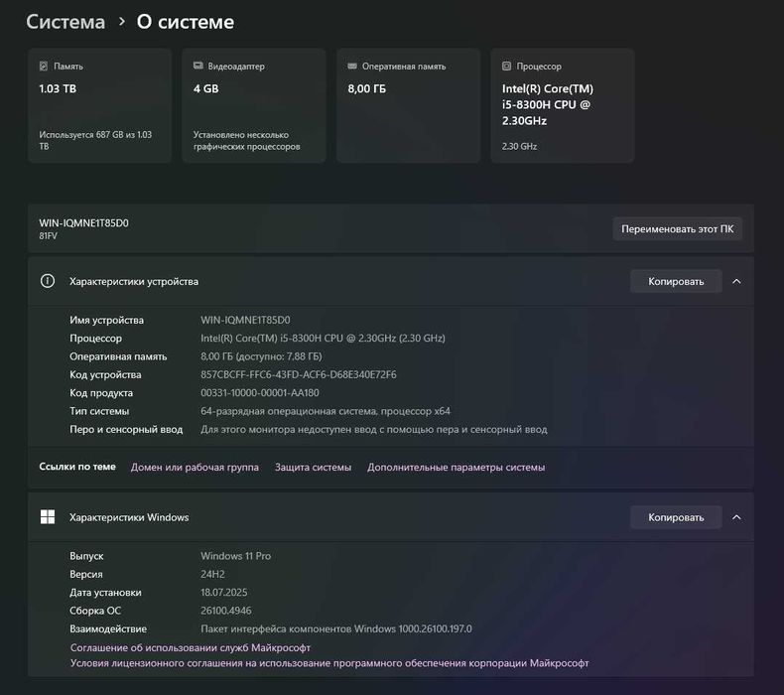
Task: Copy the Характеристики Windows specs
Action: (676, 517)
